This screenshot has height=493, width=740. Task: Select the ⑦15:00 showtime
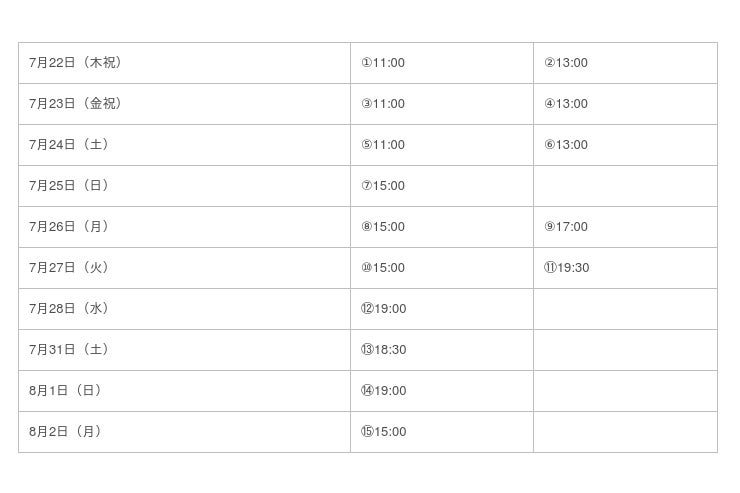coord(383,186)
